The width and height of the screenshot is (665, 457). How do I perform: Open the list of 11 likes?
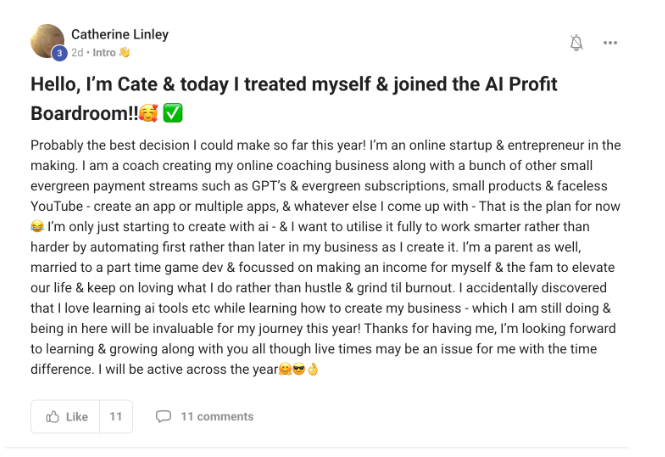click(x=115, y=417)
